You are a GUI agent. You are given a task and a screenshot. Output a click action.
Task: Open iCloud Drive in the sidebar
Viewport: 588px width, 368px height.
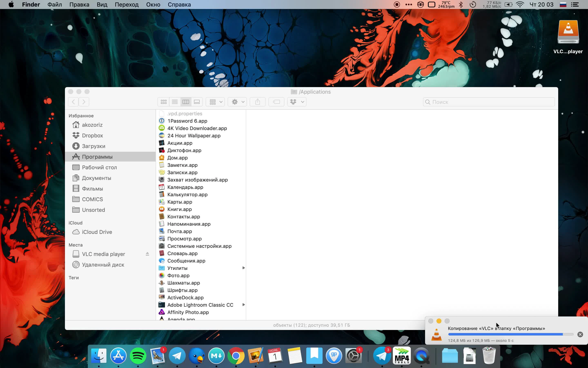click(x=110, y=232)
